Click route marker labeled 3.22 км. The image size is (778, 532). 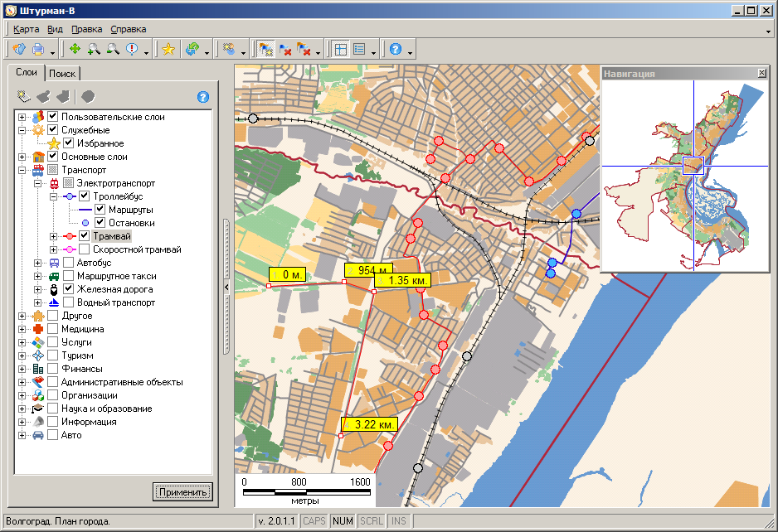[370, 424]
